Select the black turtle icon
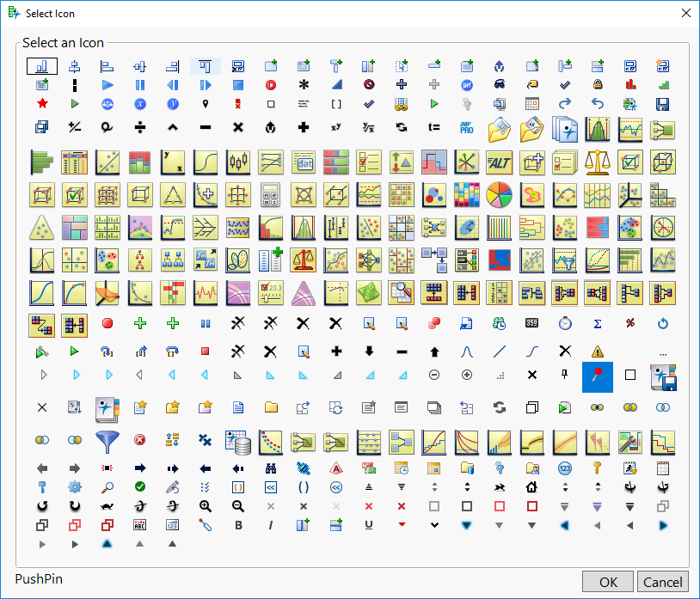The height and width of the screenshot is (599, 700). pyautogui.click(x=107, y=506)
